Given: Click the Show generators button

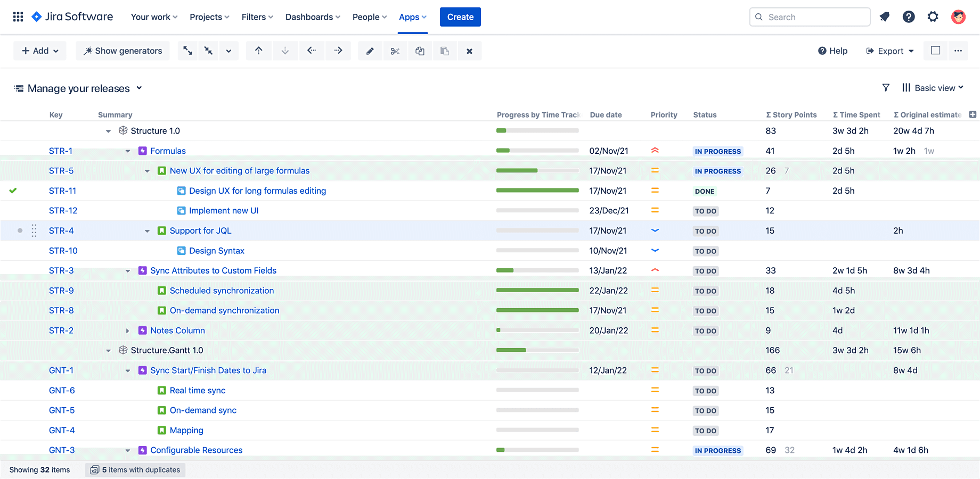Looking at the screenshot, I should (123, 51).
